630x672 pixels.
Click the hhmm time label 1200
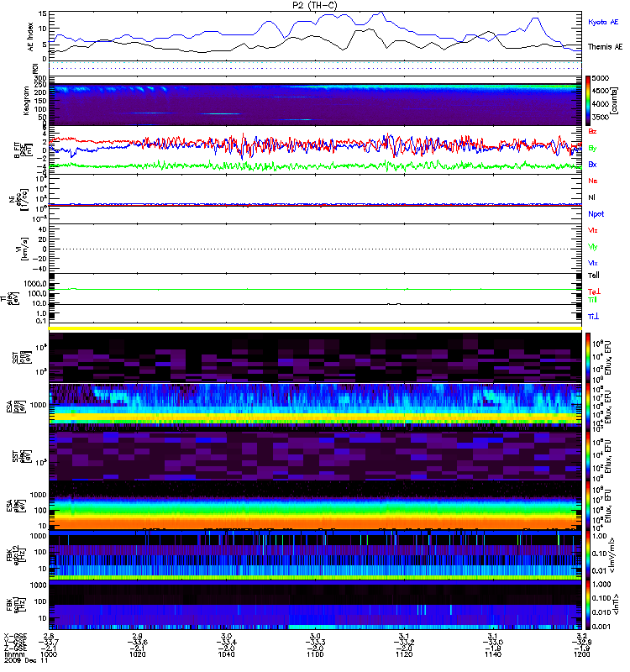(x=581, y=654)
